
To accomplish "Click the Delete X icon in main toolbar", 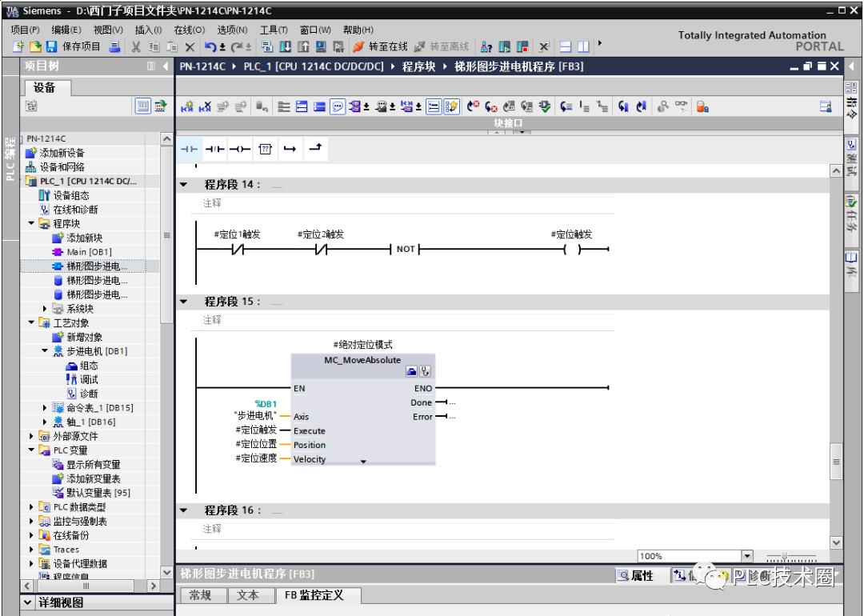I will 190,47.
